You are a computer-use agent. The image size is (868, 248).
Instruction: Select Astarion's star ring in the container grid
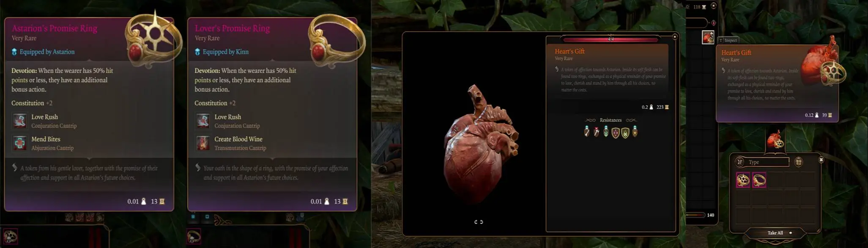click(x=743, y=180)
